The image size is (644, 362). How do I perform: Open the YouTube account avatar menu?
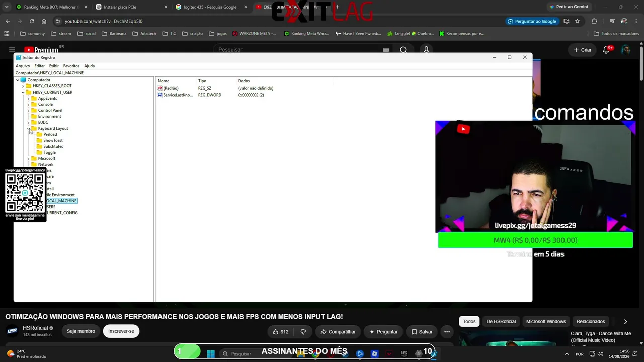pyautogui.click(x=626, y=50)
